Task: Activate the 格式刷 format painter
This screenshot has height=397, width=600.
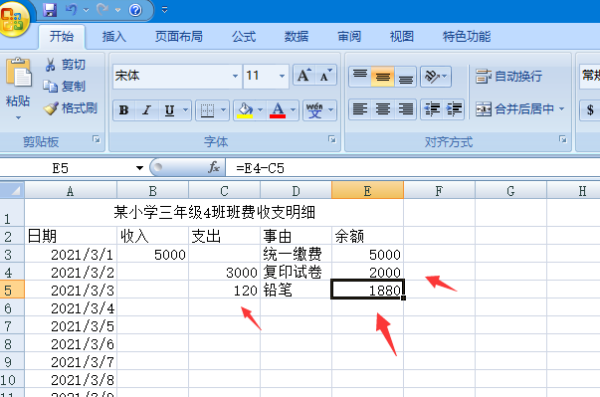Action: (x=70, y=108)
